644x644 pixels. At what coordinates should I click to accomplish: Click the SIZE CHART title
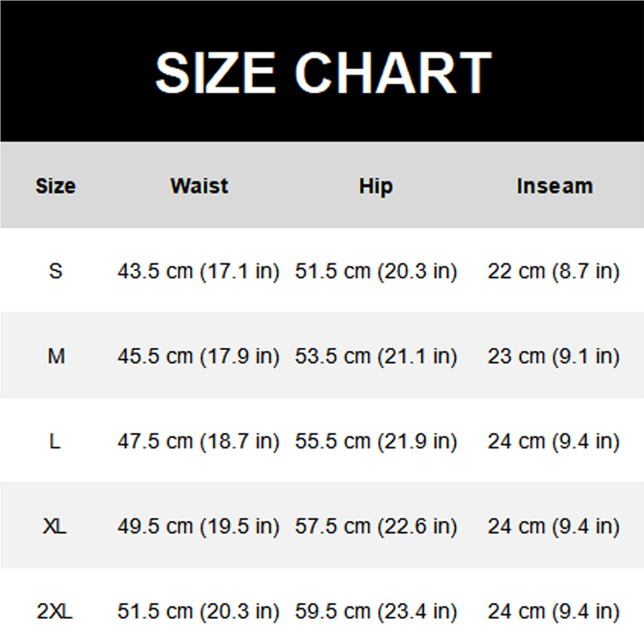coord(323,72)
